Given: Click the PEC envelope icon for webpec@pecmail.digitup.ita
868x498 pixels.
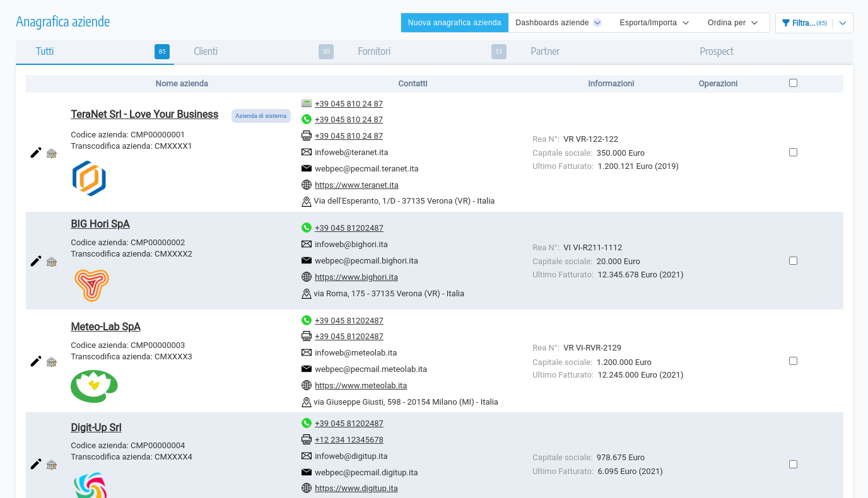Looking at the screenshot, I should tap(307, 472).
